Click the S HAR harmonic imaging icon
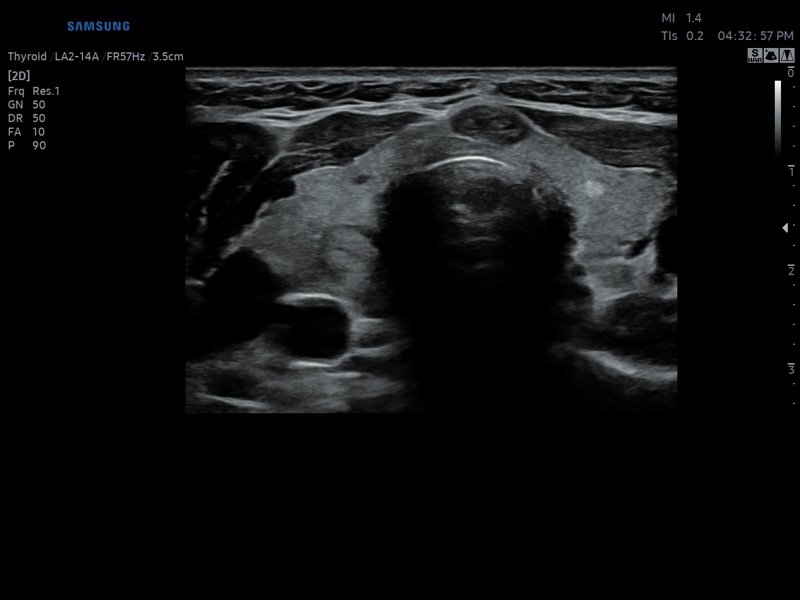Screen dimensions: 800x600 click(755, 57)
